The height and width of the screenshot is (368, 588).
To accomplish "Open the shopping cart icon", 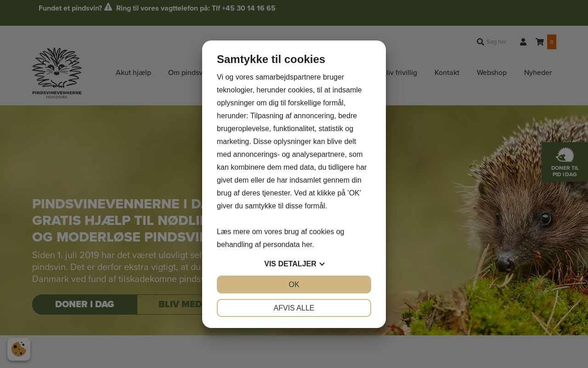I will click(x=540, y=42).
